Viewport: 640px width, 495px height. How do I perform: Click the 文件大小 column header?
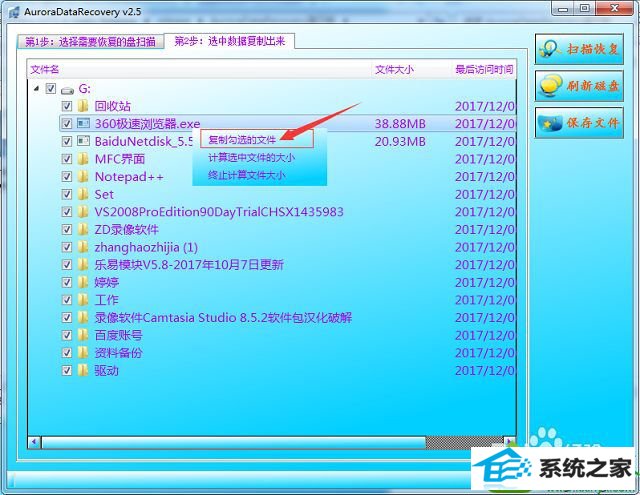(x=394, y=70)
